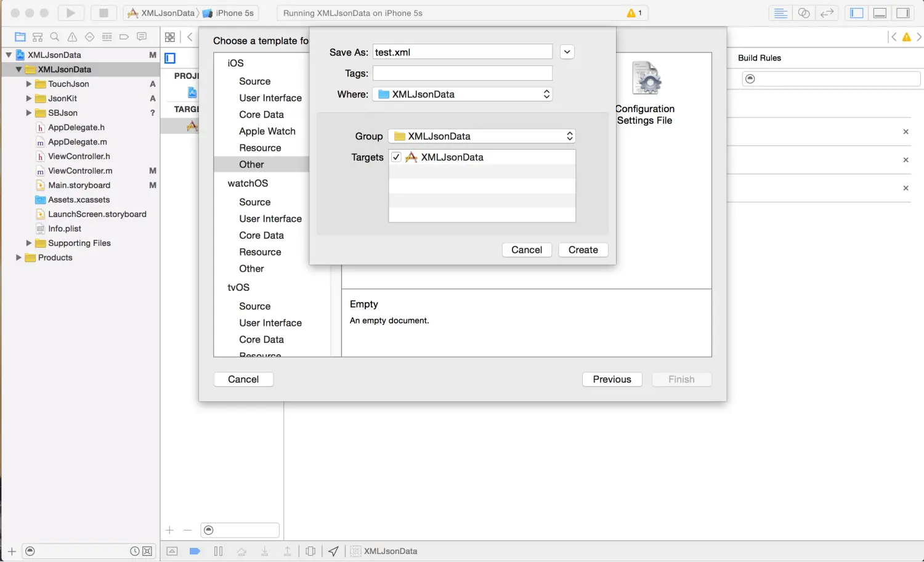Screen dimensions: 924x562
Task: Open the Breakpoint navigator icon
Action: click(124, 37)
